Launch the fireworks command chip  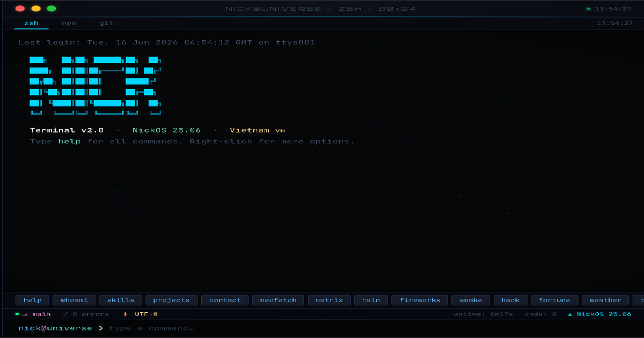(x=420, y=300)
